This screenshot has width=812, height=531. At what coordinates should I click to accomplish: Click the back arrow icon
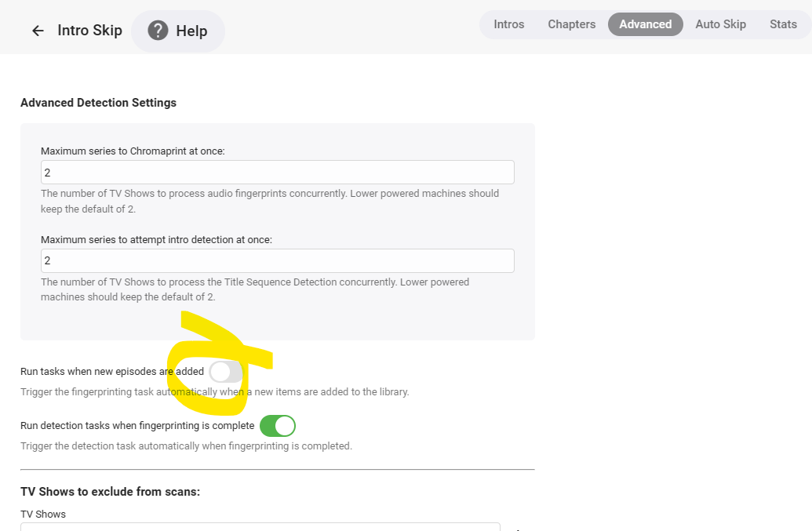38,31
